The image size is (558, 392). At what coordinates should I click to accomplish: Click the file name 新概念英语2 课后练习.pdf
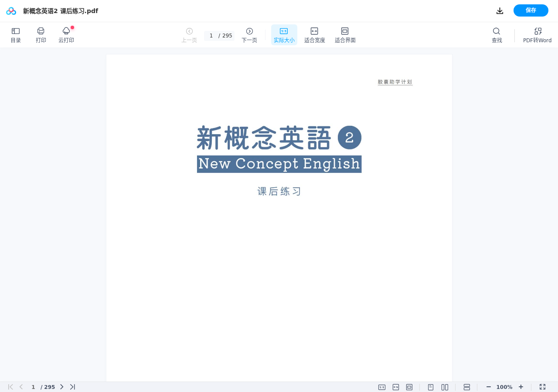pyautogui.click(x=61, y=11)
